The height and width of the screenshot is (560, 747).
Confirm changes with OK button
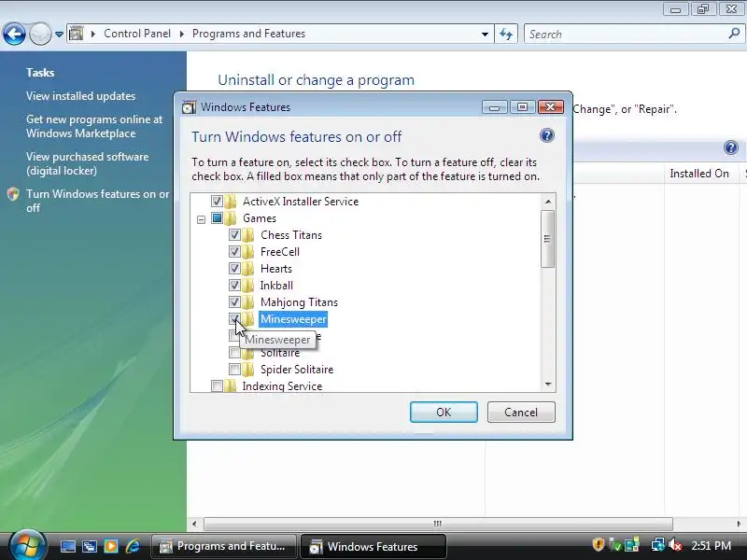tap(444, 412)
